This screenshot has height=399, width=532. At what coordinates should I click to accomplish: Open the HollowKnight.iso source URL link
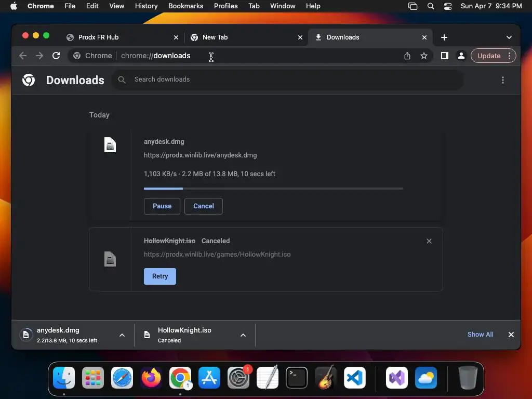coord(217,254)
